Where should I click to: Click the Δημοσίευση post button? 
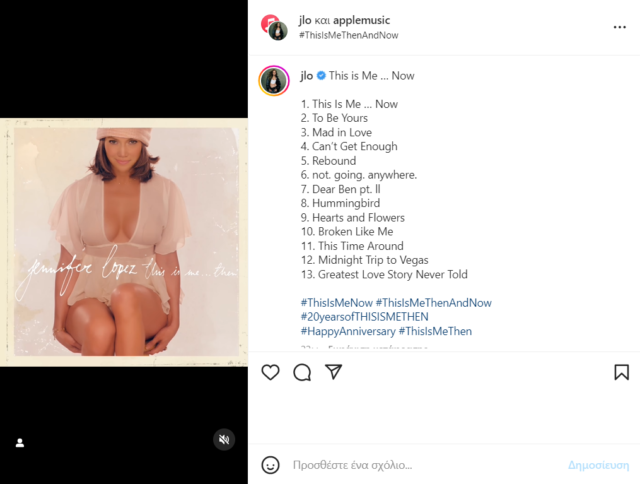point(598,465)
